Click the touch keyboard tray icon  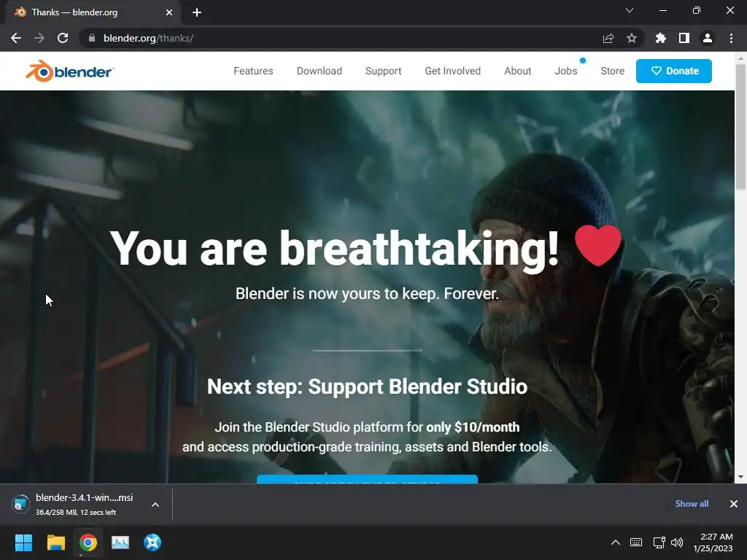(636, 542)
